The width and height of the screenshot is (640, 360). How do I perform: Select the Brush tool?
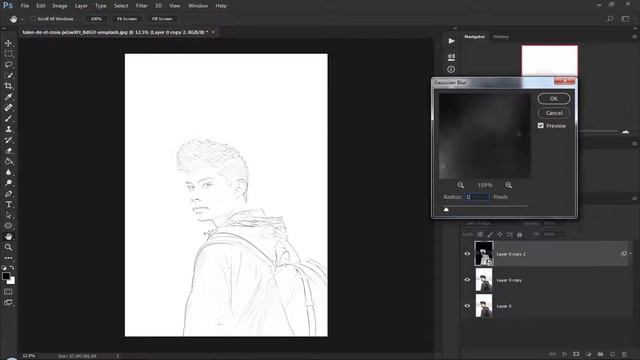pos(8,118)
